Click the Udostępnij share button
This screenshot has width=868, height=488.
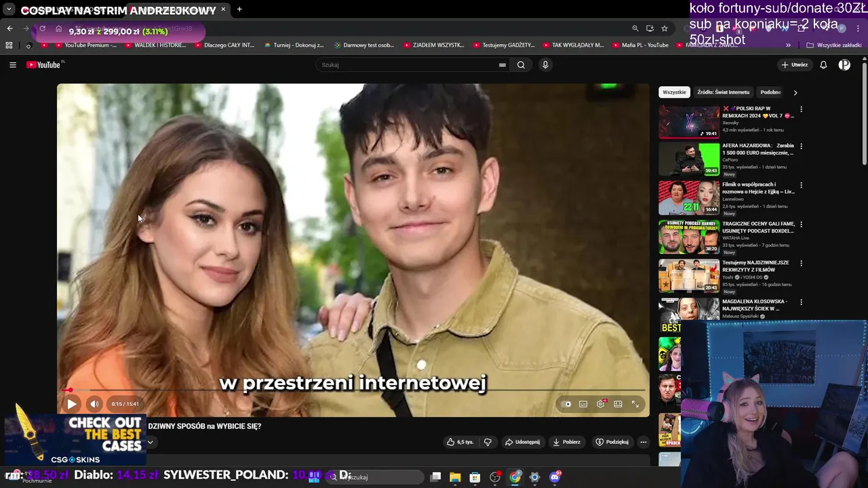522,442
